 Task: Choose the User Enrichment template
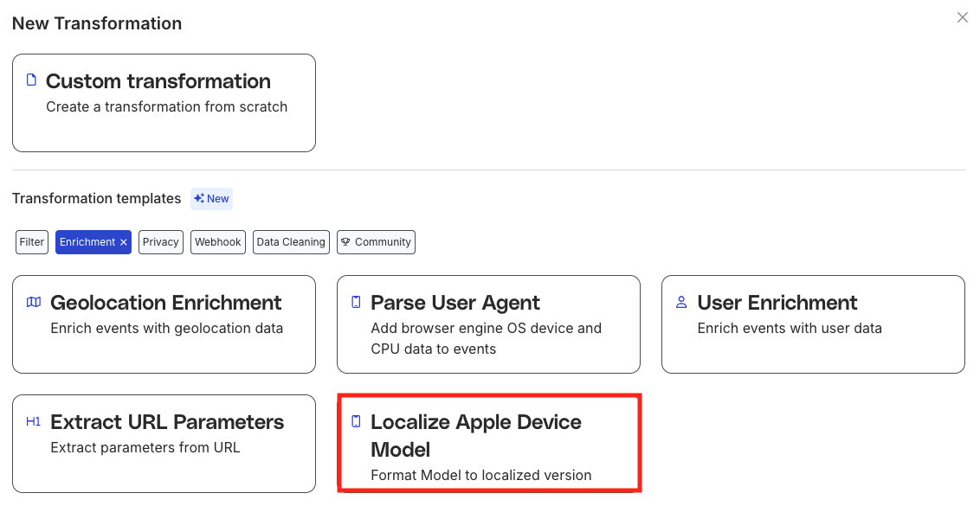[813, 324]
